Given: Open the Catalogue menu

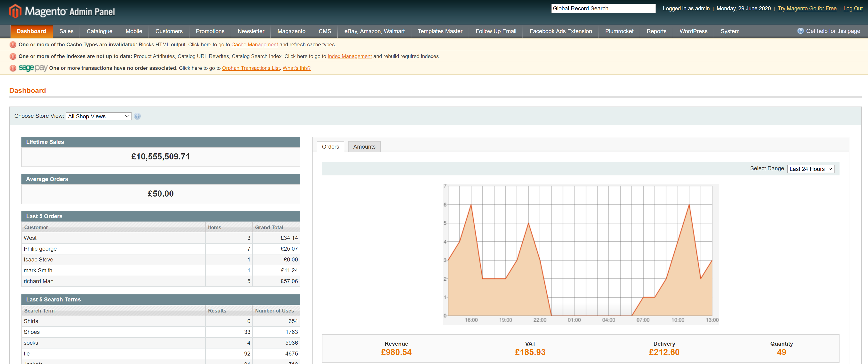Looking at the screenshot, I should [x=99, y=31].
